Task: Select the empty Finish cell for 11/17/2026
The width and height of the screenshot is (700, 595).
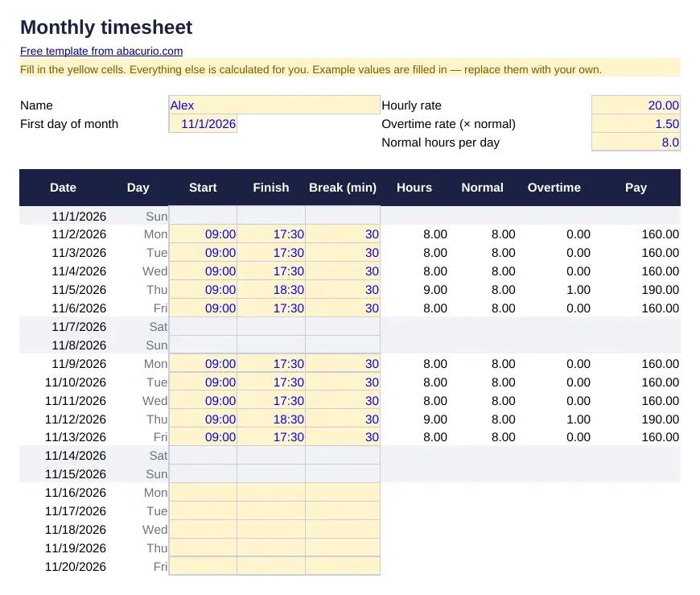Action: (x=271, y=511)
